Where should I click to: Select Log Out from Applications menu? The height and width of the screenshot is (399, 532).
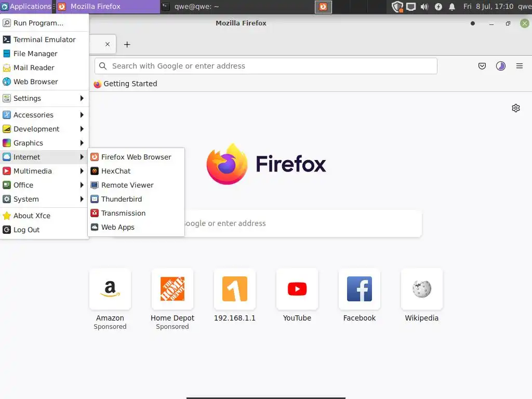(44, 230)
